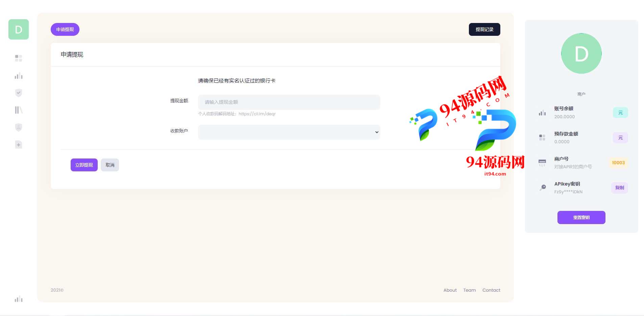Viewport: 644px width, 316px height.
Task: Click the 预存款金额 label
Action: point(566,133)
